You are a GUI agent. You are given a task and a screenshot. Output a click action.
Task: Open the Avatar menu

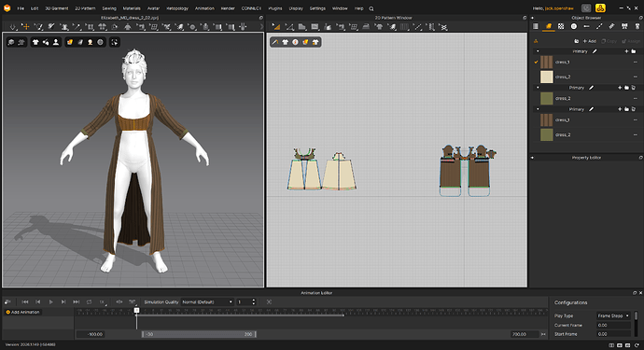click(153, 8)
